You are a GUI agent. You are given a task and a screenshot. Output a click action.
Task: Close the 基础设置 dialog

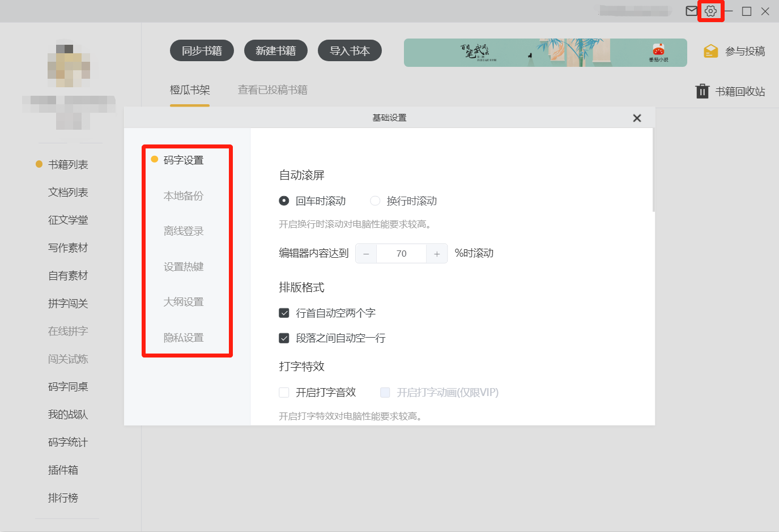[x=637, y=118]
